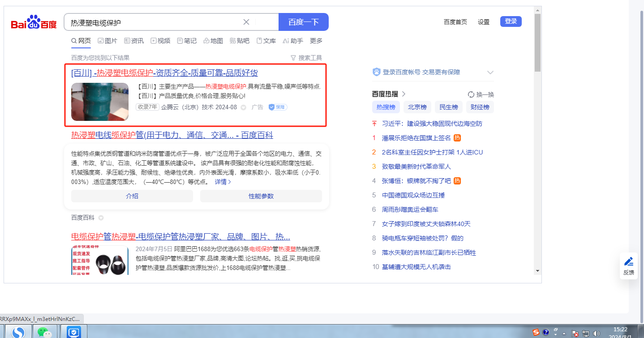Click the Baidu logo
Image resolution: width=644 pixels, height=338 pixels.
(34, 22)
